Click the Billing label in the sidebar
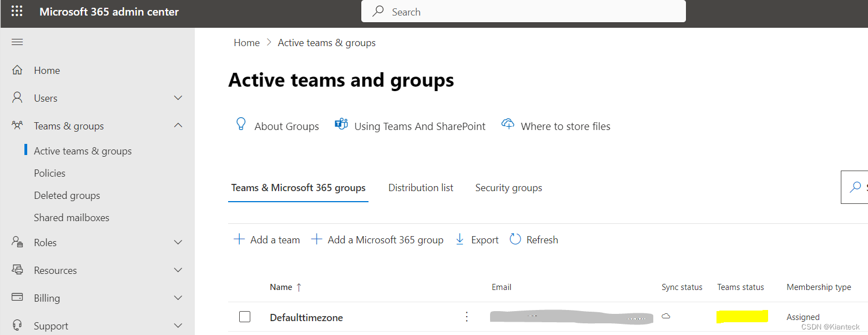Image resolution: width=868 pixels, height=335 pixels. pyautogui.click(x=47, y=298)
